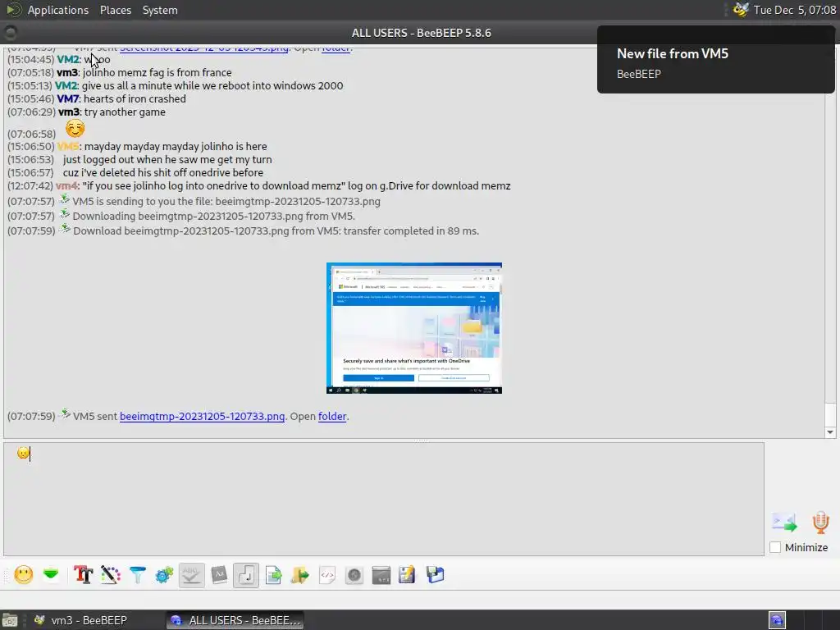The image size is (840, 630).
Task: Click the show desktop icon in taskbar
Action: coord(10,620)
